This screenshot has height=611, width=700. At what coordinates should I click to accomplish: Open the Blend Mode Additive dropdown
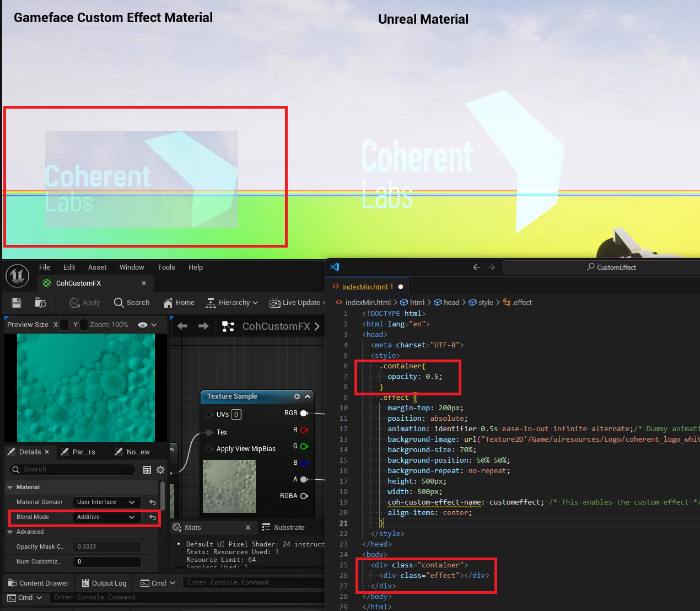point(106,517)
